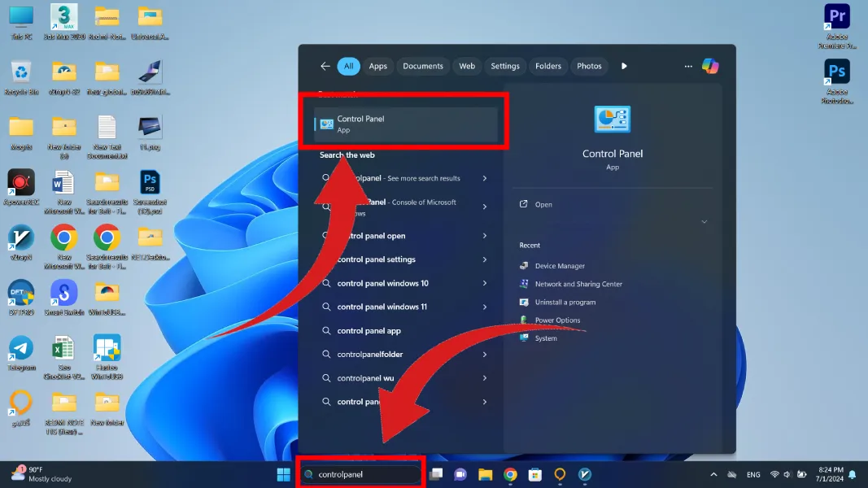Show hidden system tray icons

tap(713, 474)
